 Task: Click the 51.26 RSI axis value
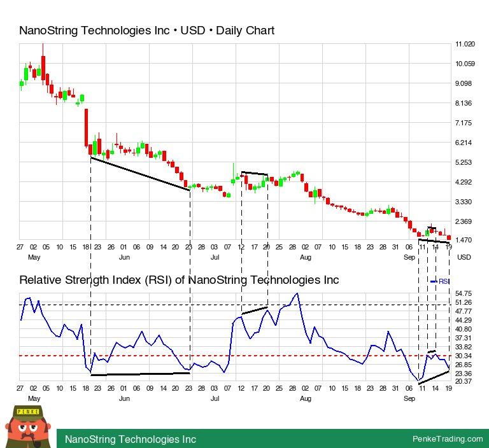(x=464, y=302)
